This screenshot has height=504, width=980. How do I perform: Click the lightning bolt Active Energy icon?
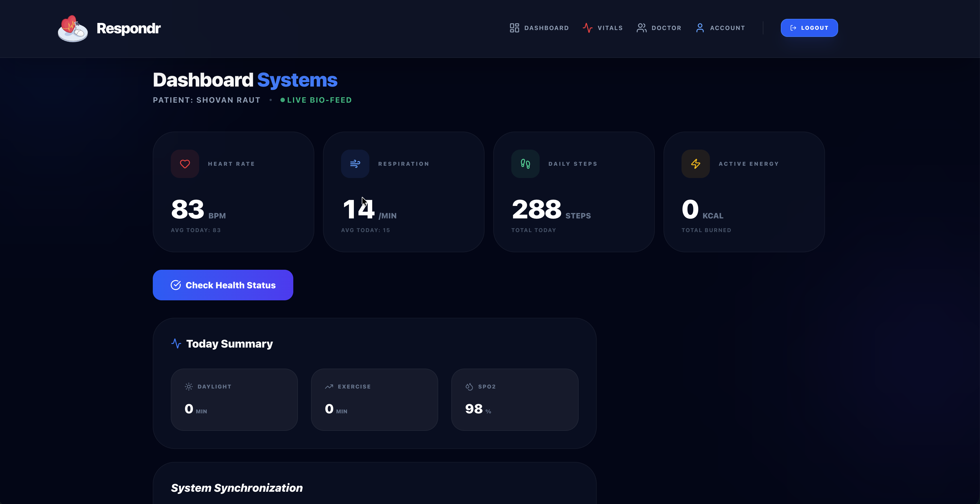(x=695, y=164)
